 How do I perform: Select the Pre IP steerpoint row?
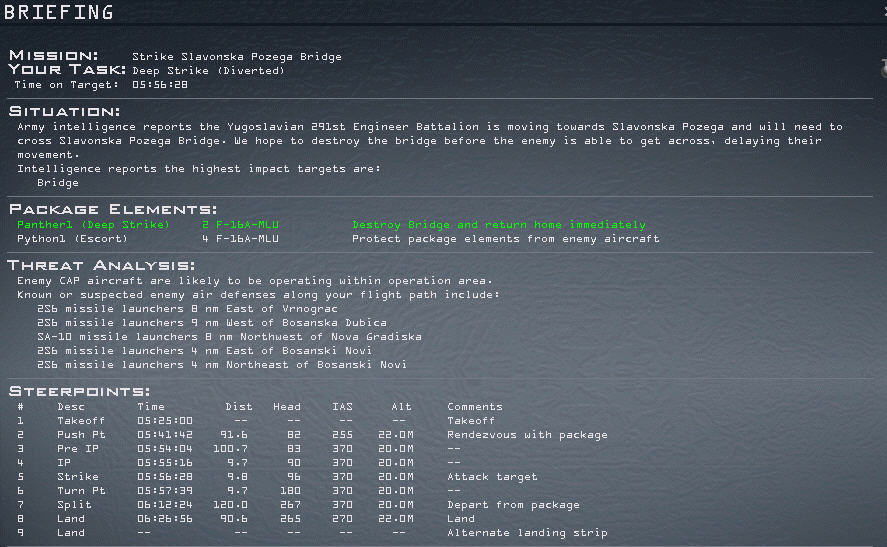tap(74, 449)
